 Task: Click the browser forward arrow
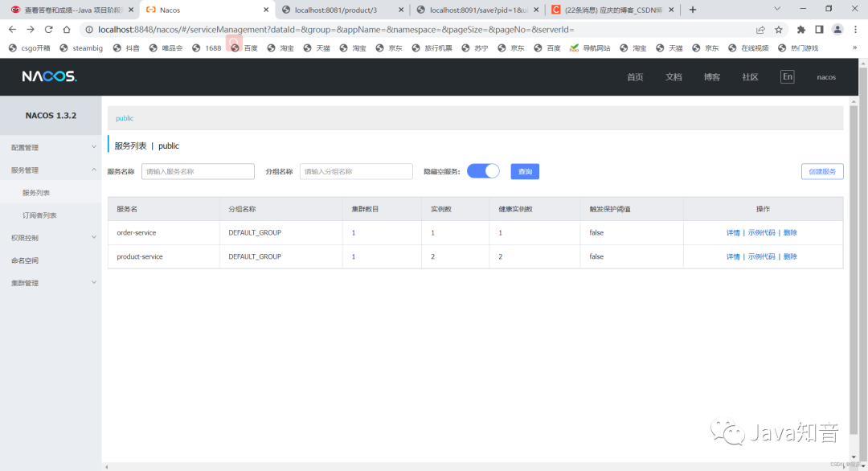pyautogui.click(x=31, y=29)
